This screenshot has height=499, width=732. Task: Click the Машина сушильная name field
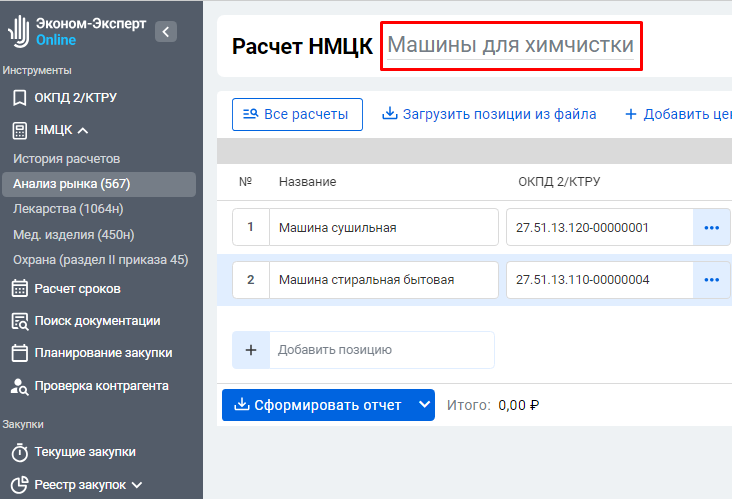tap(384, 227)
